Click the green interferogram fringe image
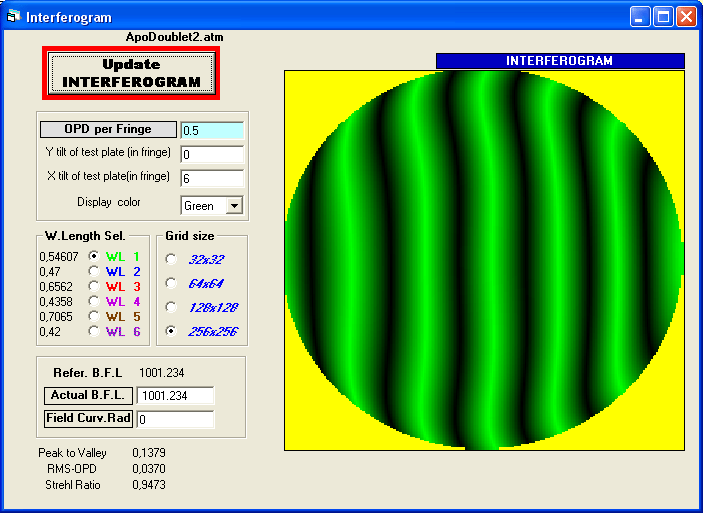Screen dimensions: 703x513 (x=484, y=260)
